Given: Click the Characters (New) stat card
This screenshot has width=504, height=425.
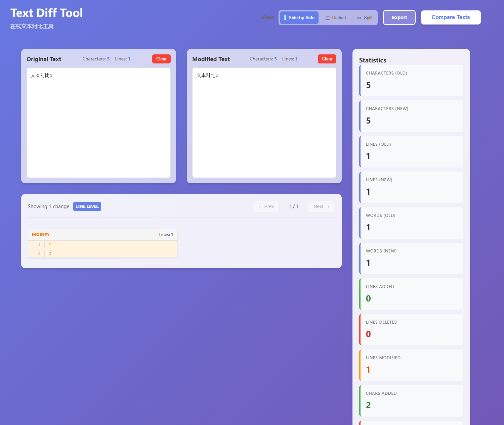Looking at the screenshot, I should 411,116.
